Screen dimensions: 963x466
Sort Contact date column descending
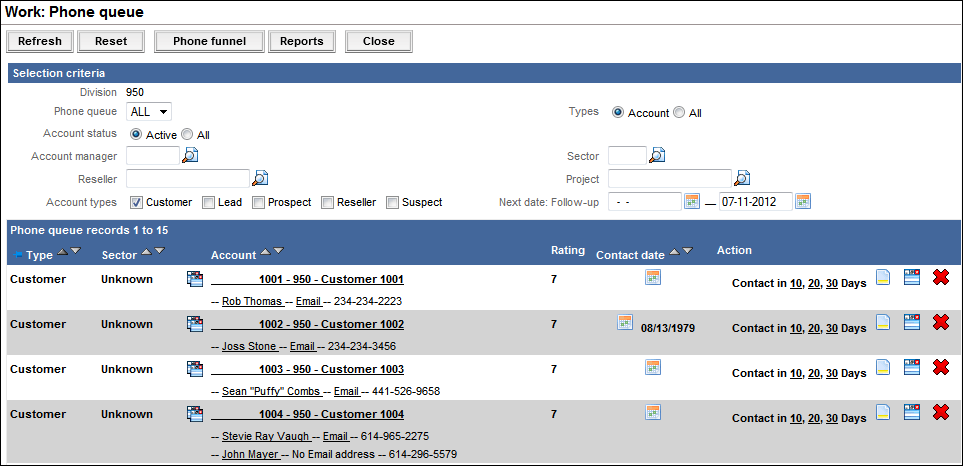coord(688,251)
